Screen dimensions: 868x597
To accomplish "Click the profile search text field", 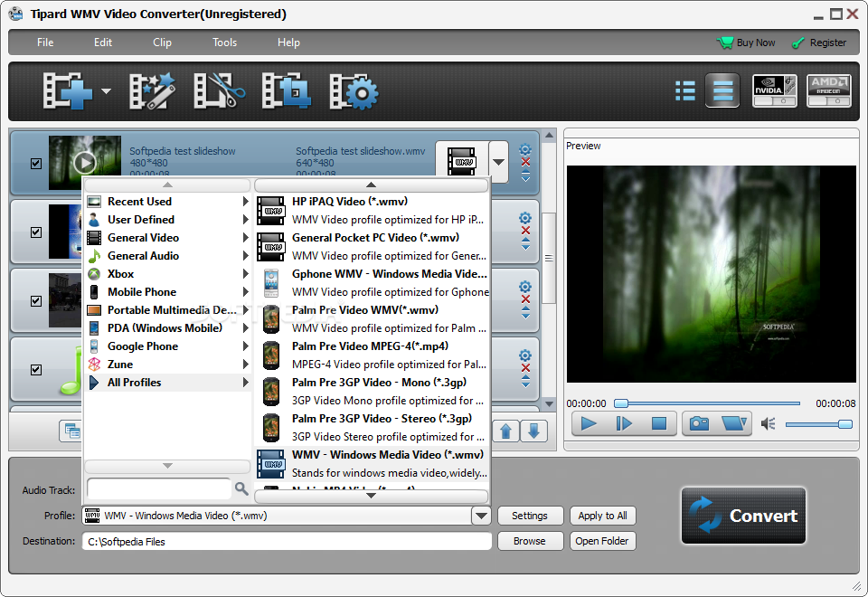I will (159, 488).
